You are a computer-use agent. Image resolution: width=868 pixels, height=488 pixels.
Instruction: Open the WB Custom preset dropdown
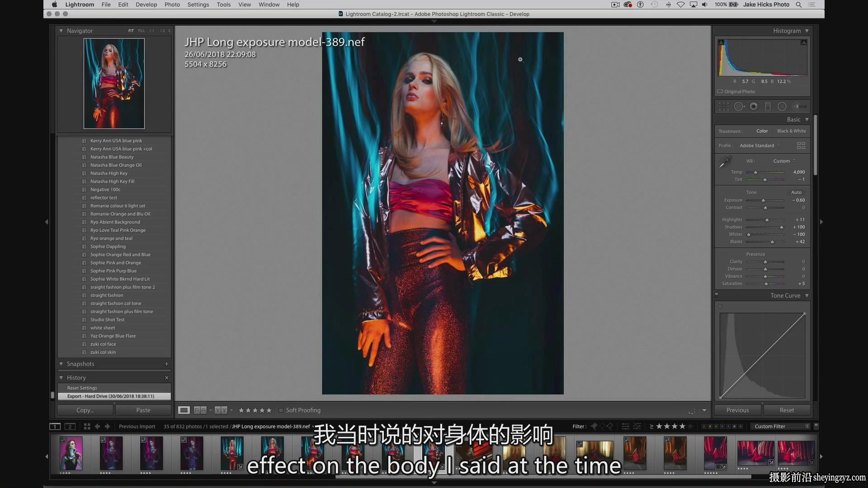click(784, 161)
